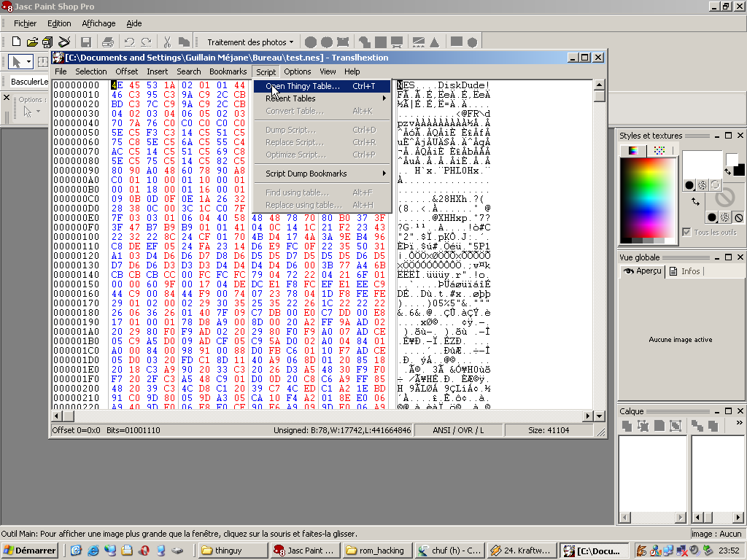Swap small foreground and background colors
747x560 pixels.
coord(727,171)
